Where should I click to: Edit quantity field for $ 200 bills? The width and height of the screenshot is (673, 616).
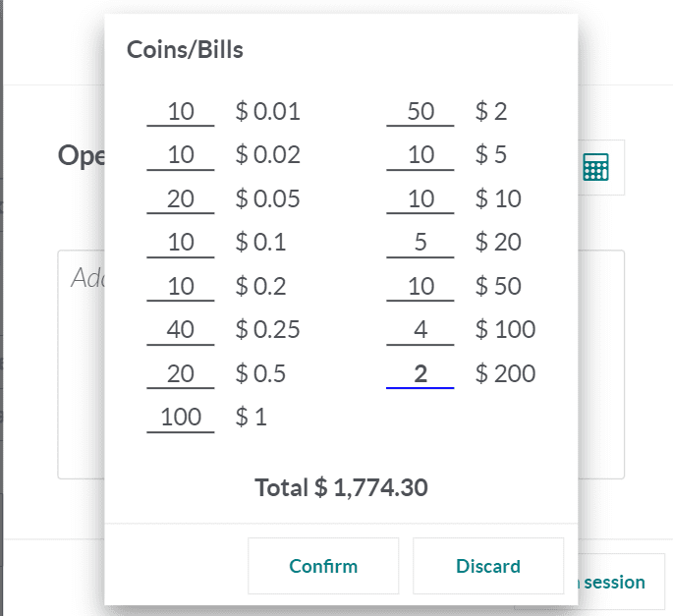point(421,374)
